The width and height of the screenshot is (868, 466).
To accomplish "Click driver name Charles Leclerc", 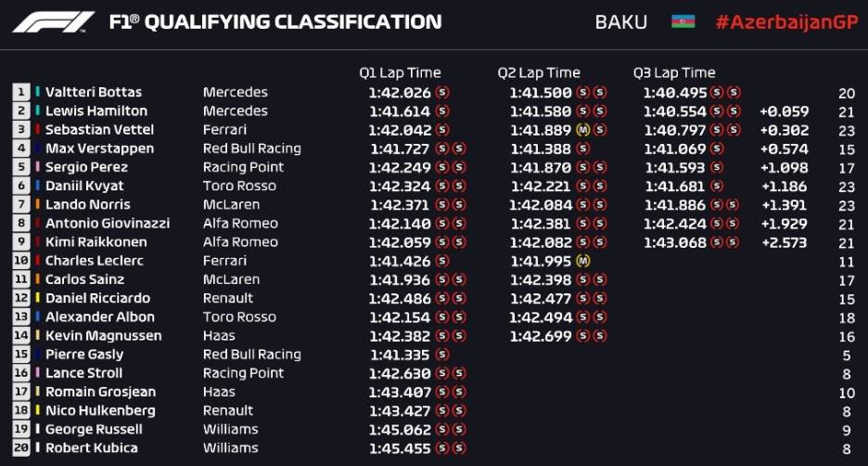I will click(x=94, y=261).
